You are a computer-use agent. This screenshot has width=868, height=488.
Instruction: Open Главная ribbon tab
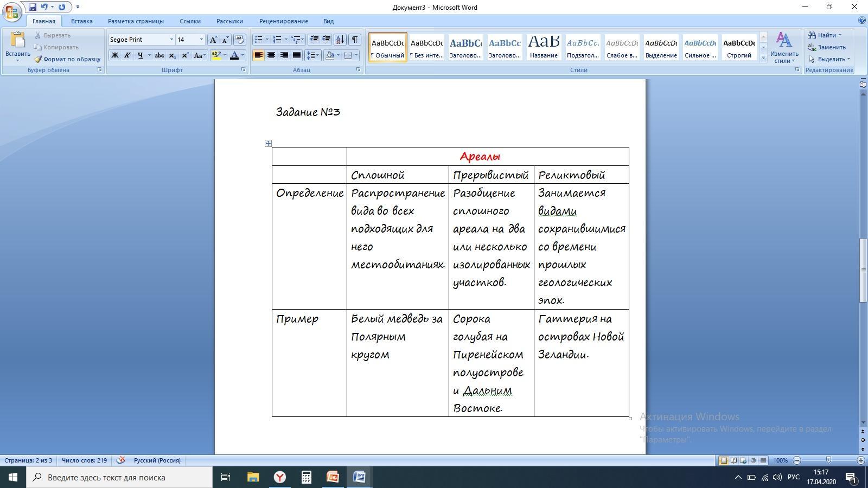tap(43, 21)
